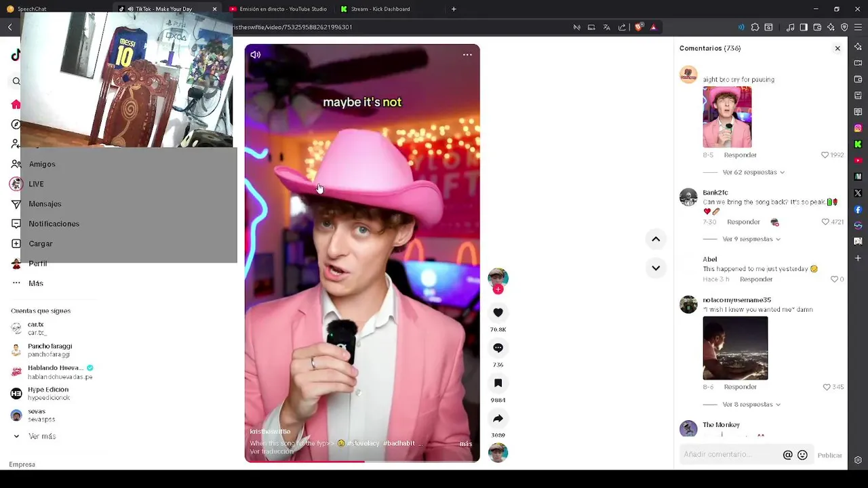
Task: Share the video using the arrow icon
Action: [x=498, y=418]
